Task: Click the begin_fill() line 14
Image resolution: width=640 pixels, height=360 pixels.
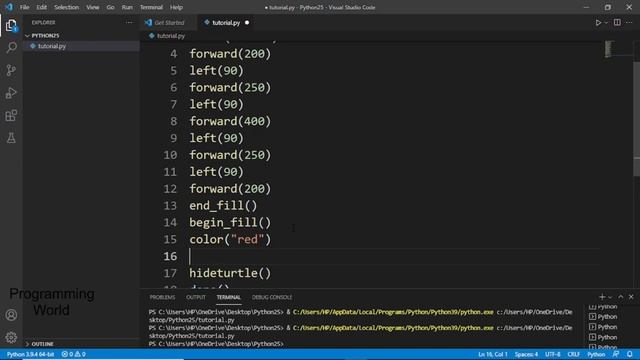Action: pyautogui.click(x=230, y=222)
